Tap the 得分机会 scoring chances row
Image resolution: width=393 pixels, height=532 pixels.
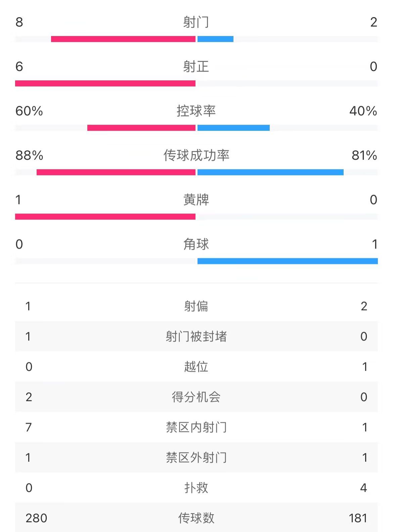[x=196, y=397]
